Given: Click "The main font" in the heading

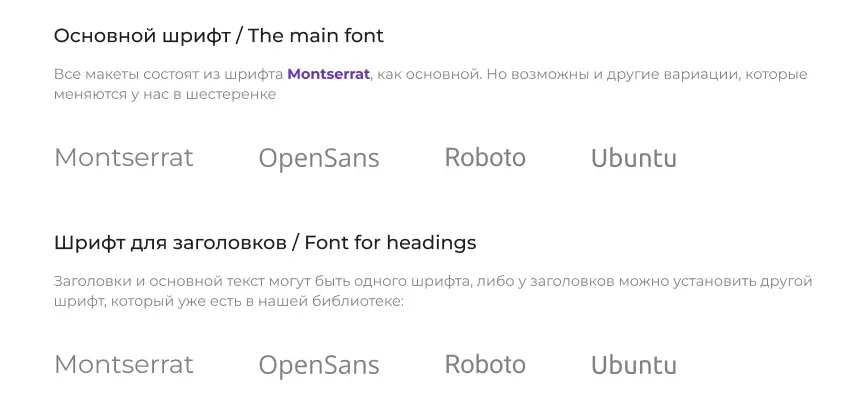Looking at the screenshot, I should pos(316,36).
